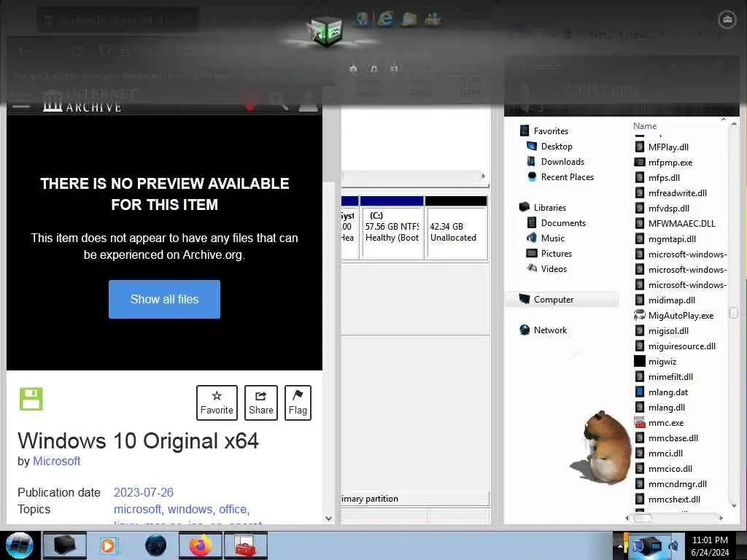Screen dimensions: 747x560
Task: Open Downloads in Explorer navigation pane
Action: tap(562, 161)
